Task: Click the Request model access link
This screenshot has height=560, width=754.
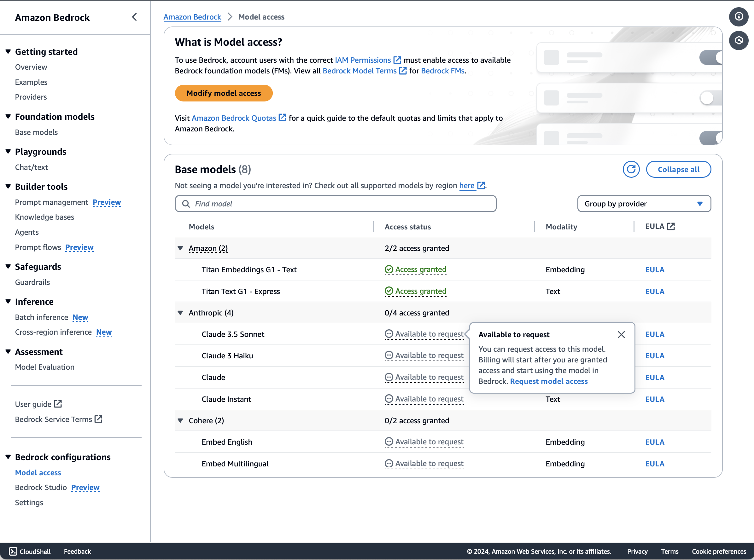Action: coord(548,381)
